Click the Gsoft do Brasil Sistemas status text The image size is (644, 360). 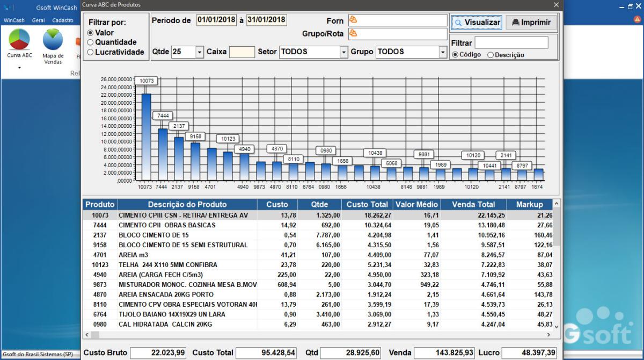[x=38, y=355]
